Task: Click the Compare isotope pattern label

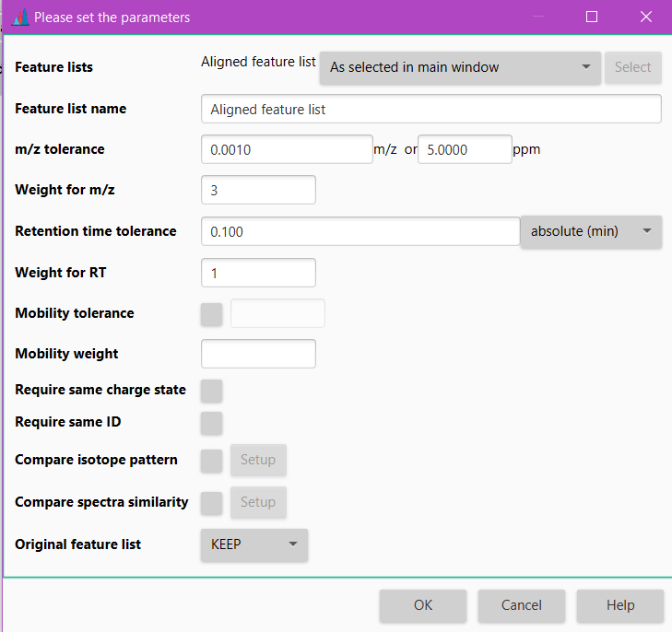Action: [x=96, y=460]
